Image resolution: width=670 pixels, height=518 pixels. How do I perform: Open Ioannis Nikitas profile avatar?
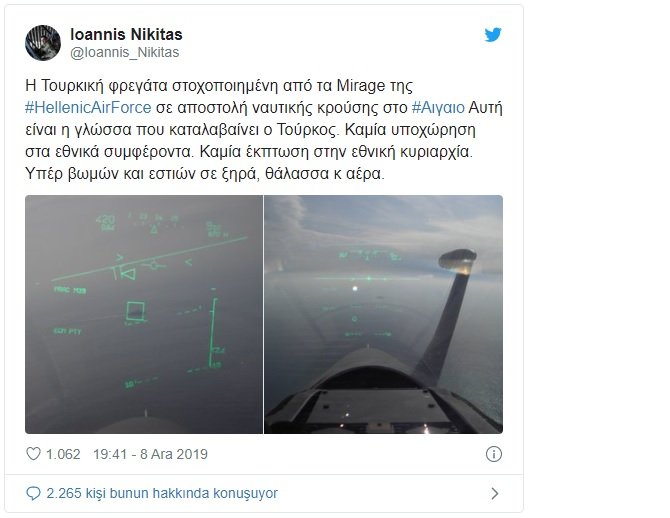tap(43, 43)
